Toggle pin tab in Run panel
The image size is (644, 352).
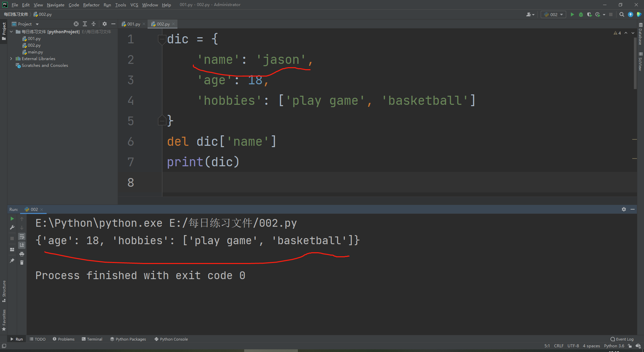12,260
